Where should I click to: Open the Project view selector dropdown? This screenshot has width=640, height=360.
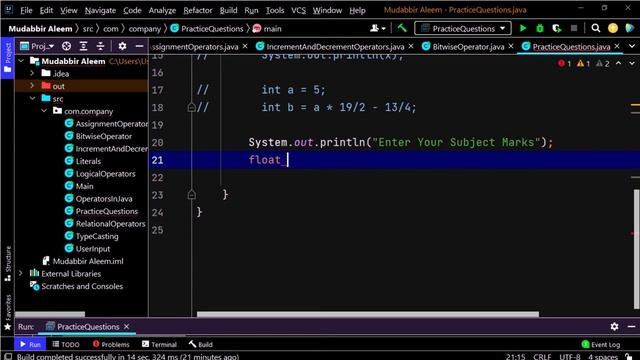click(x=37, y=46)
